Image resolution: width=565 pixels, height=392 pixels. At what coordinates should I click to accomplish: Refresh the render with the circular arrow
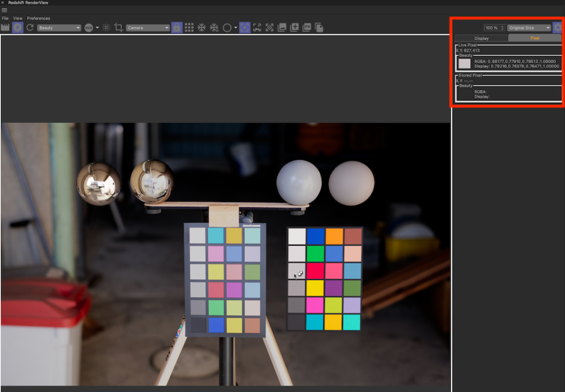coord(29,28)
